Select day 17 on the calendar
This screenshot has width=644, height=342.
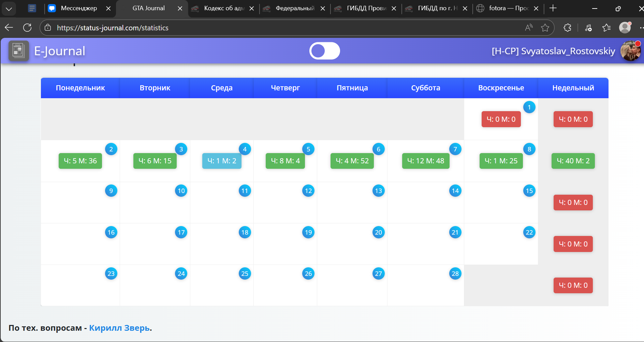pos(181,233)
